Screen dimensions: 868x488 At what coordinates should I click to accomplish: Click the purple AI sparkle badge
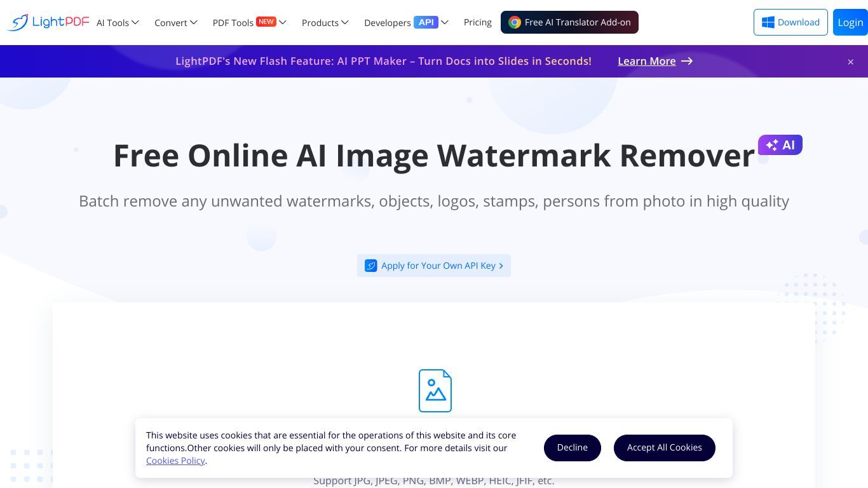[x=780, y=145]
